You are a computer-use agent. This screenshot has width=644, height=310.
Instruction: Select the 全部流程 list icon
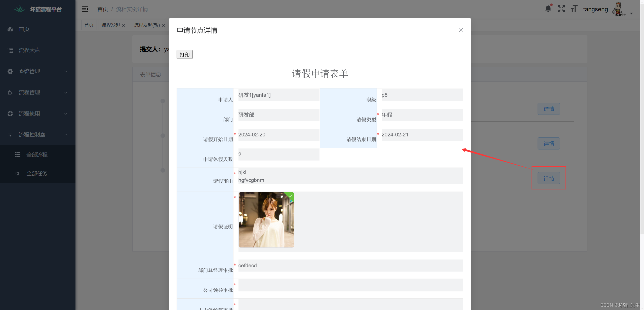(18, 155)
